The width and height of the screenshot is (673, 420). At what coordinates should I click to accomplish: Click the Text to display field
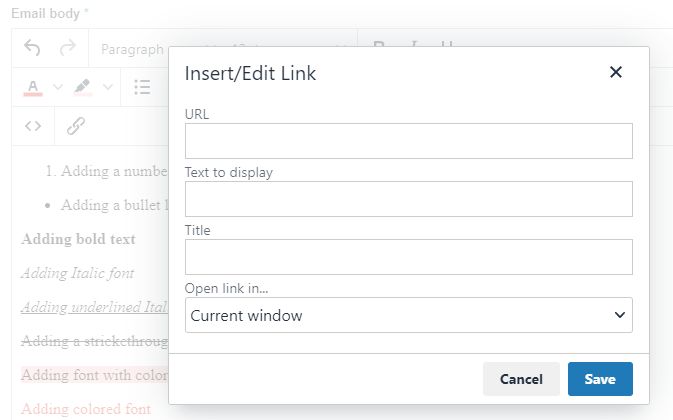click(x=408, y=199)
